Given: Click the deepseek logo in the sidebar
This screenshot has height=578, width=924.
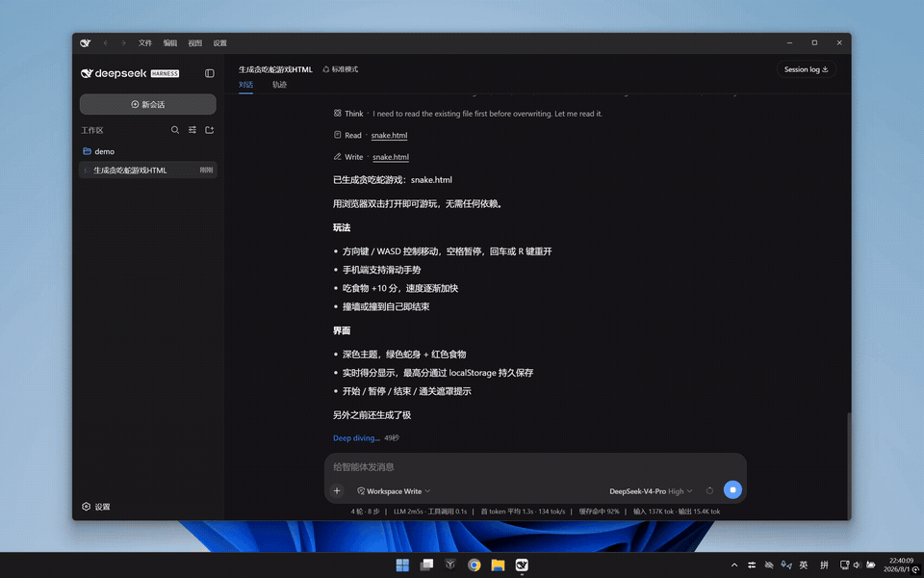Looking at the screenshot, I should pos(114,73).
